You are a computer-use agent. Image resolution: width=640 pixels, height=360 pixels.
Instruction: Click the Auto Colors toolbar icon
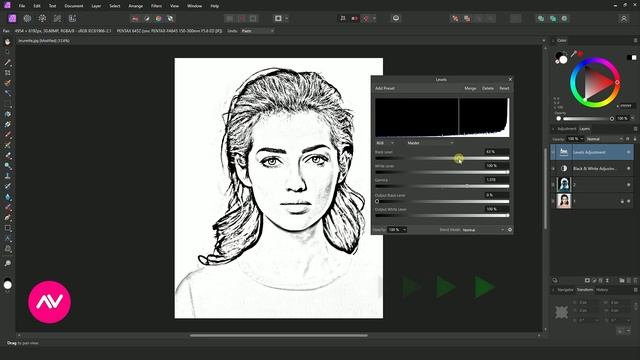[159, 18]
